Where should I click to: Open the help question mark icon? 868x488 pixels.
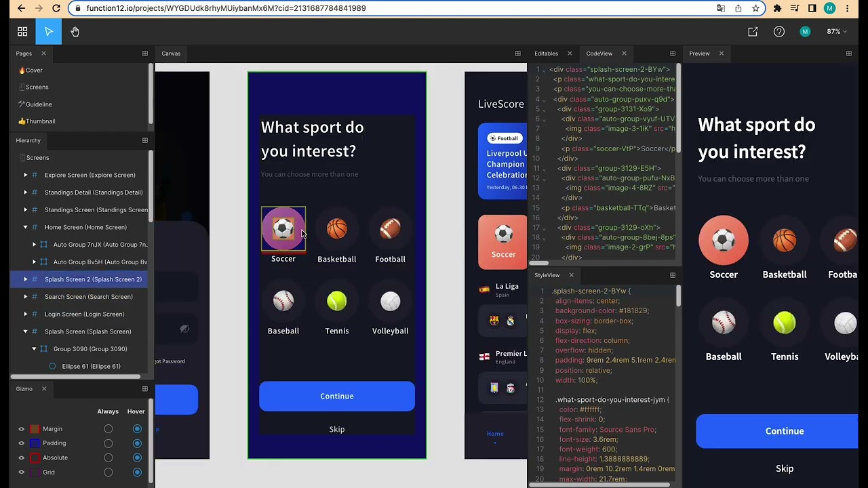click(x=779, y=32)
